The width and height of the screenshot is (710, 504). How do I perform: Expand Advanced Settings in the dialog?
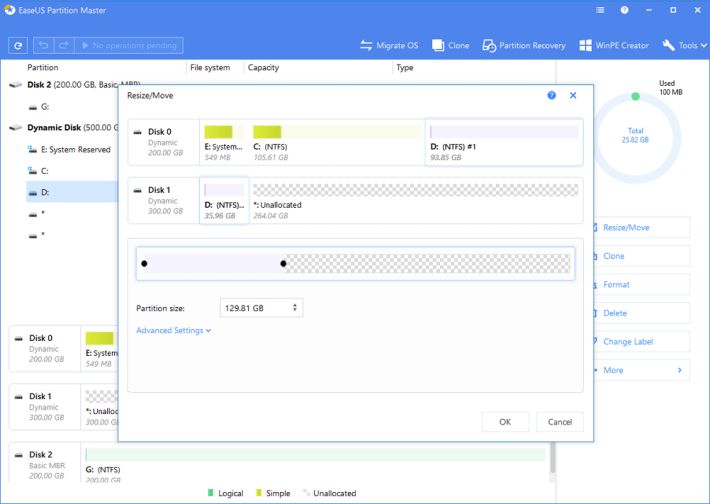click(174, 331)
